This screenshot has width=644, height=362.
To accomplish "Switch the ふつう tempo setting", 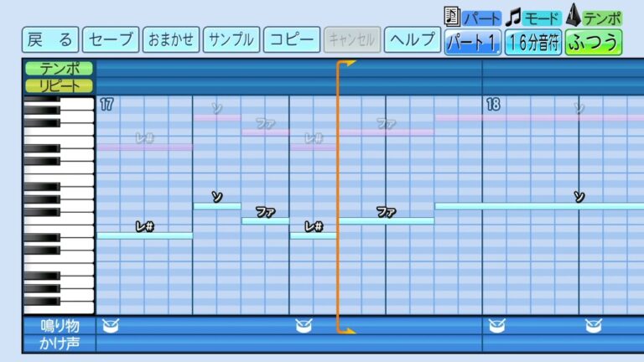I will coord(594,41).
